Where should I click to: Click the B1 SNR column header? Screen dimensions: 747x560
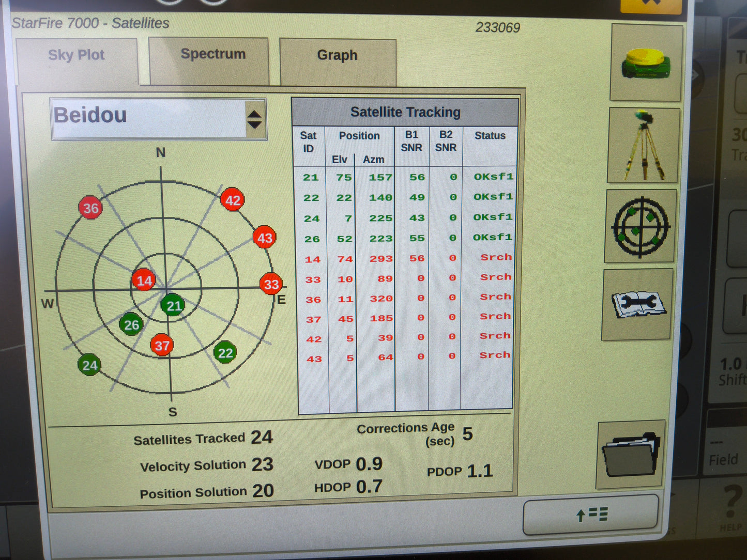tap(411, 141)
